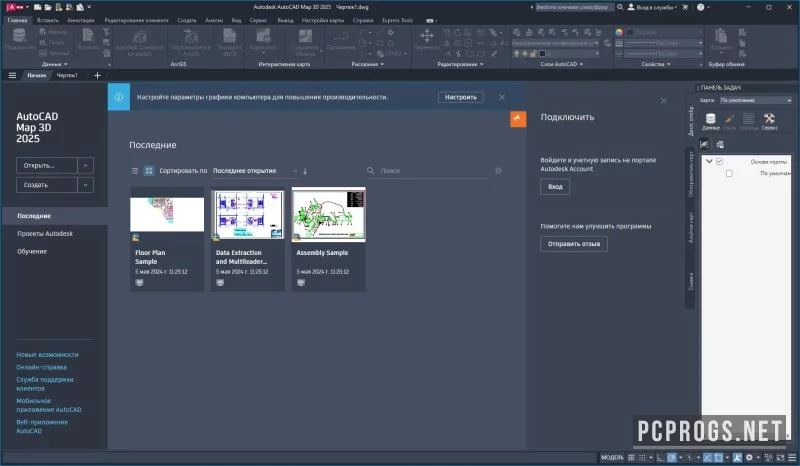Toggle snap mode in status bar
Viewport: 800px width, 466px height.
pos(642,458)
